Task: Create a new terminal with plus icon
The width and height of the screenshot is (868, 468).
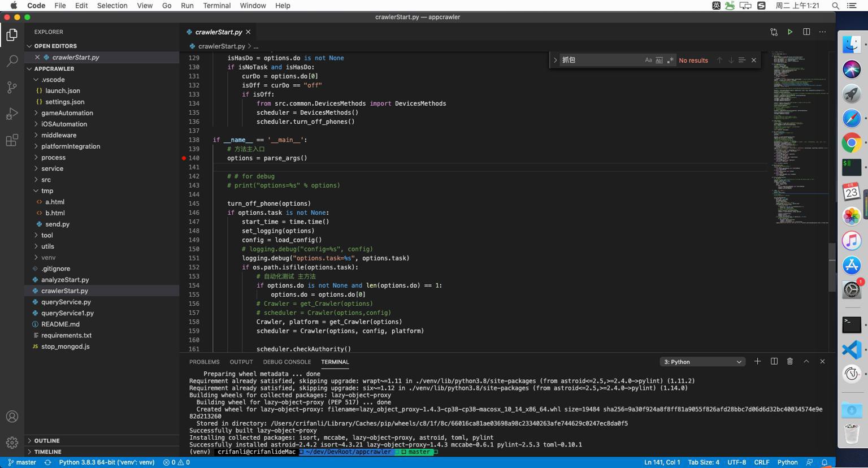Action: click(x=757, y=362)
